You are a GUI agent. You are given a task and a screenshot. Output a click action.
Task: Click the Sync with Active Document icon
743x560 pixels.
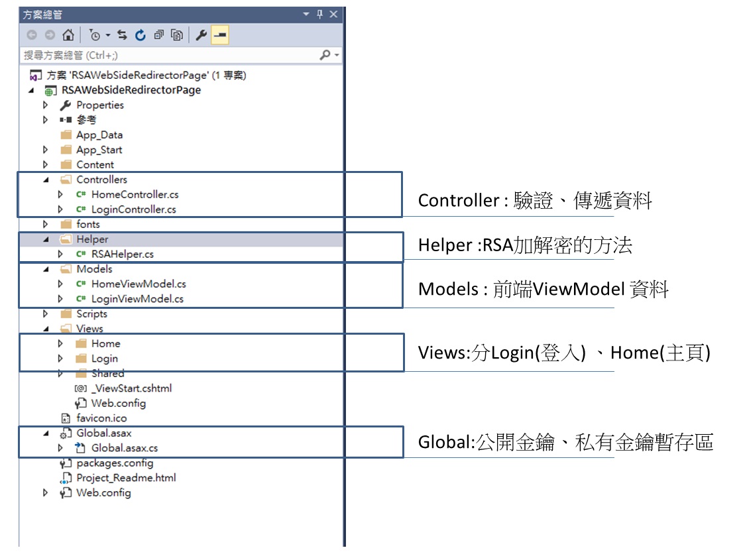tap(121, 34)
